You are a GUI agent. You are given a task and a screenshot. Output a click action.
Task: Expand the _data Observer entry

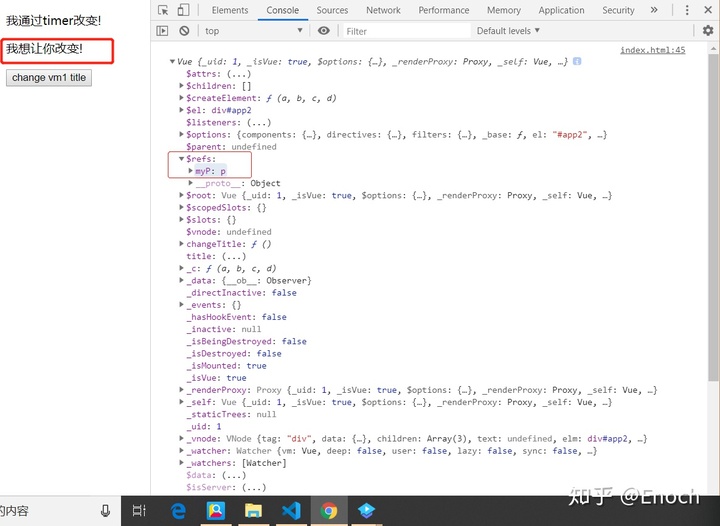coord(181,280)
